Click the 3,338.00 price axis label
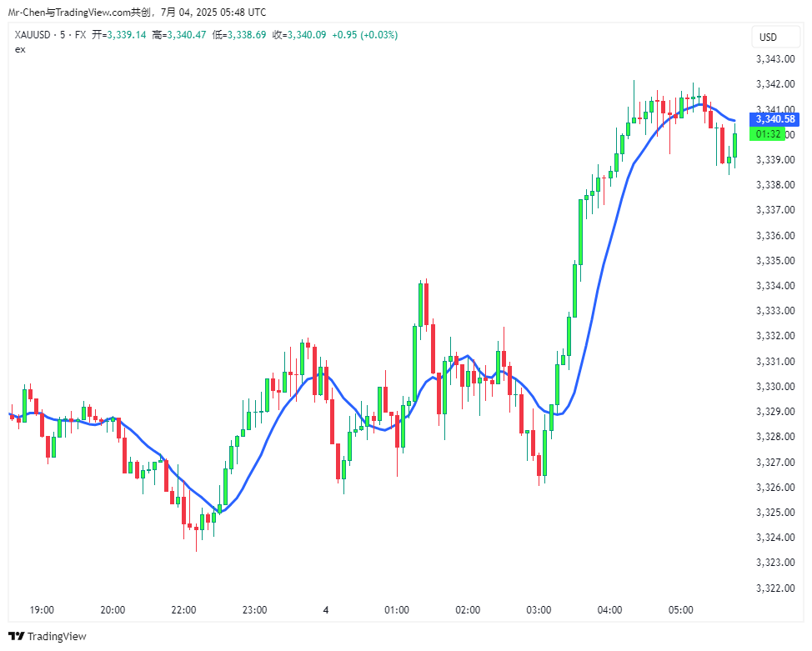This screenshot has width=812, height=651. click(x=775, y=185)
